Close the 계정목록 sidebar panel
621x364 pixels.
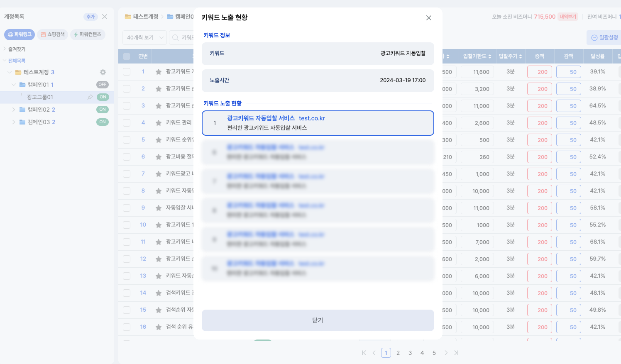105,17
